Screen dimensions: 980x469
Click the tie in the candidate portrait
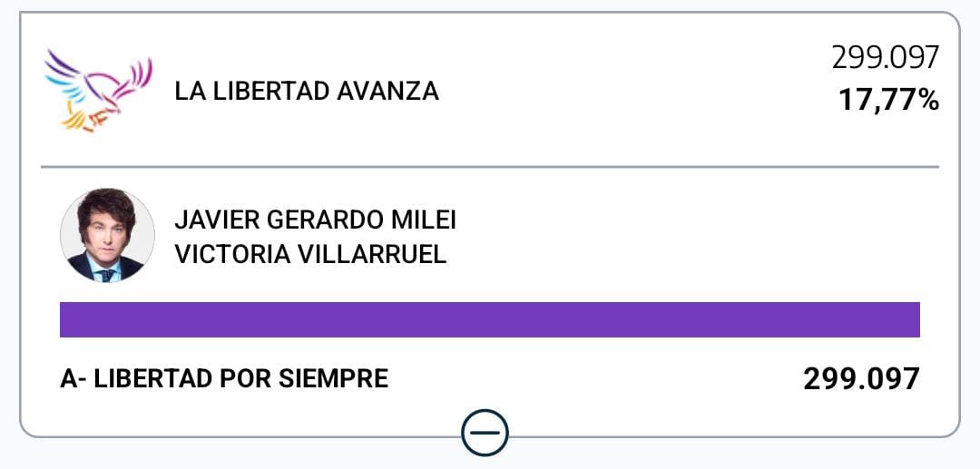coord(107,273)
